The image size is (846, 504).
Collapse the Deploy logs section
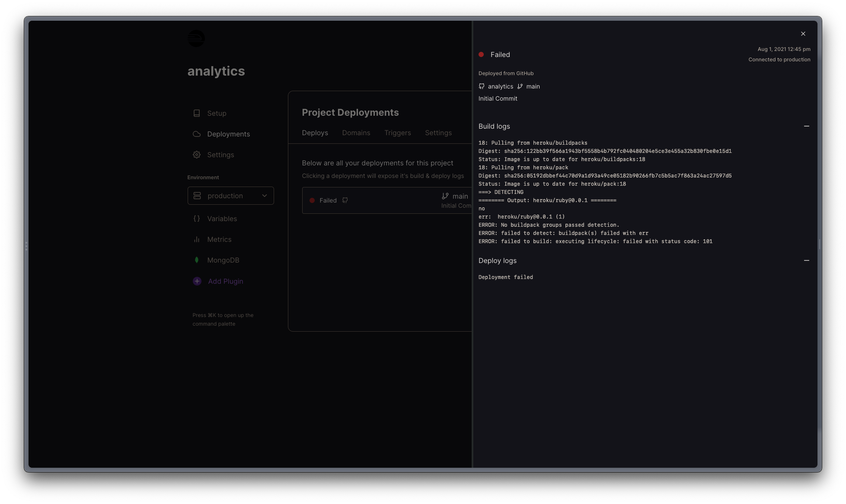[808, 260]
